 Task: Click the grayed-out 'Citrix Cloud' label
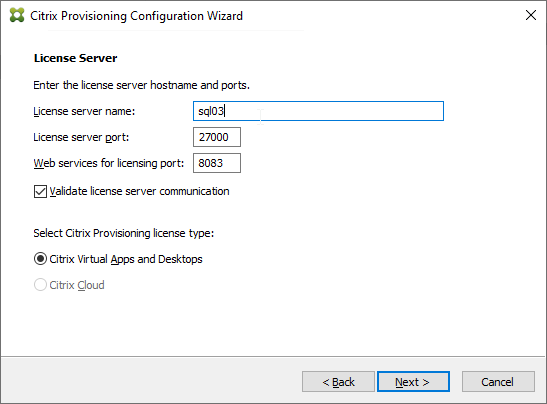[77, 285]
